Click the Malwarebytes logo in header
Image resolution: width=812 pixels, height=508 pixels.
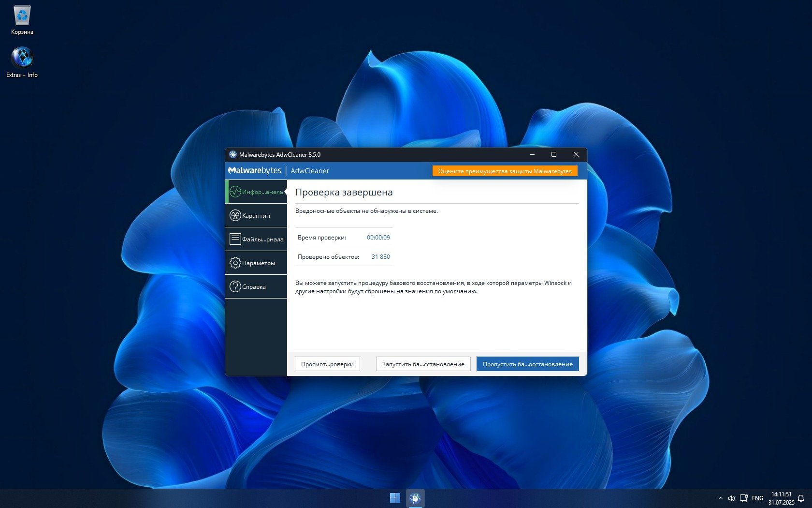coord(255,171)
